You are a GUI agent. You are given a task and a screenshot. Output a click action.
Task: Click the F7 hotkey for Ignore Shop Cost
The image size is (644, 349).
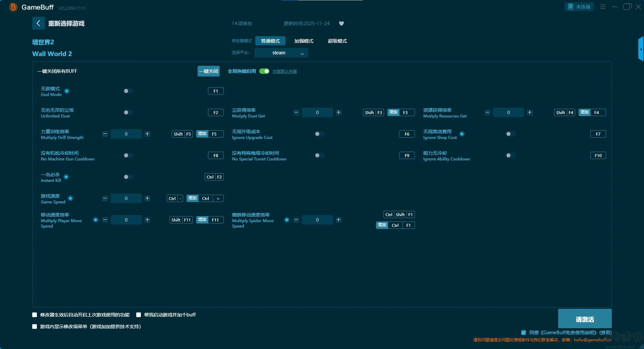(598, 134)
